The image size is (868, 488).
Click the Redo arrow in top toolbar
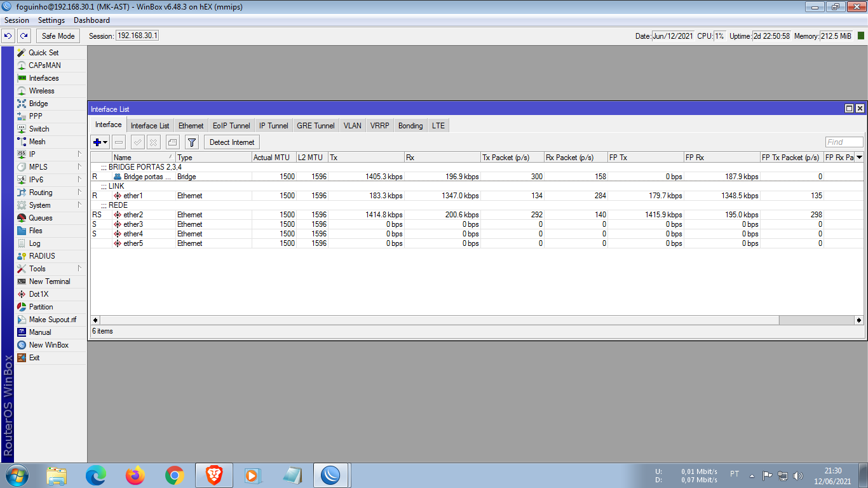pyautogui.click(x=24, y=36)
